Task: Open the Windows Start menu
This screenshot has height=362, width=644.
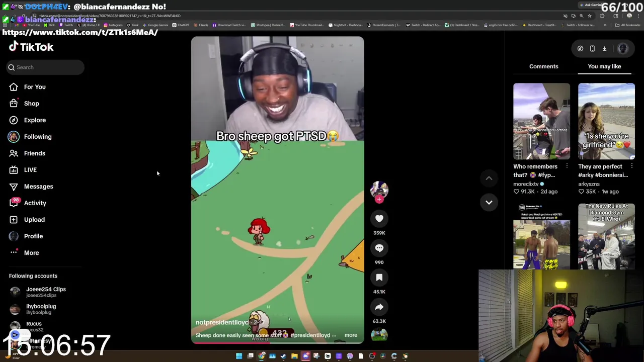Action: coord(239,356)
